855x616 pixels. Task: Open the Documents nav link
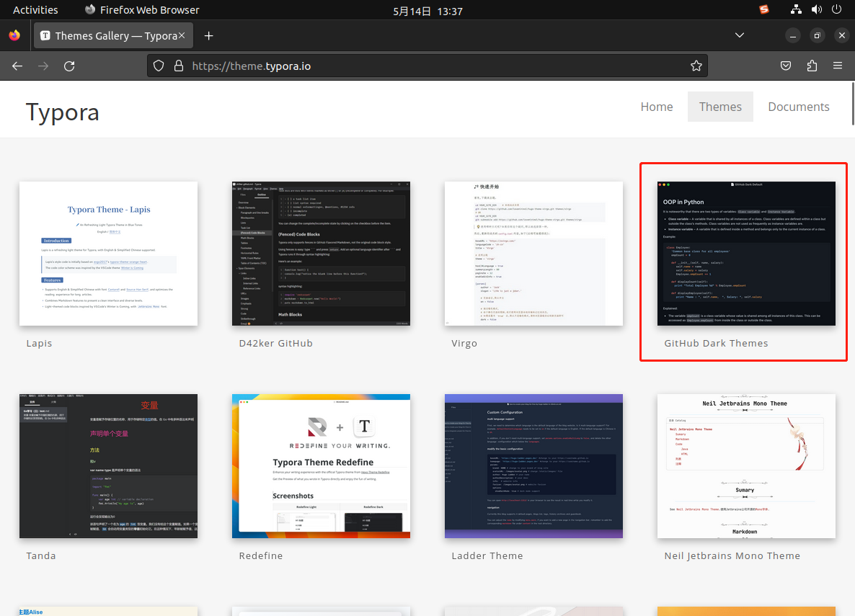click(798, 107)
